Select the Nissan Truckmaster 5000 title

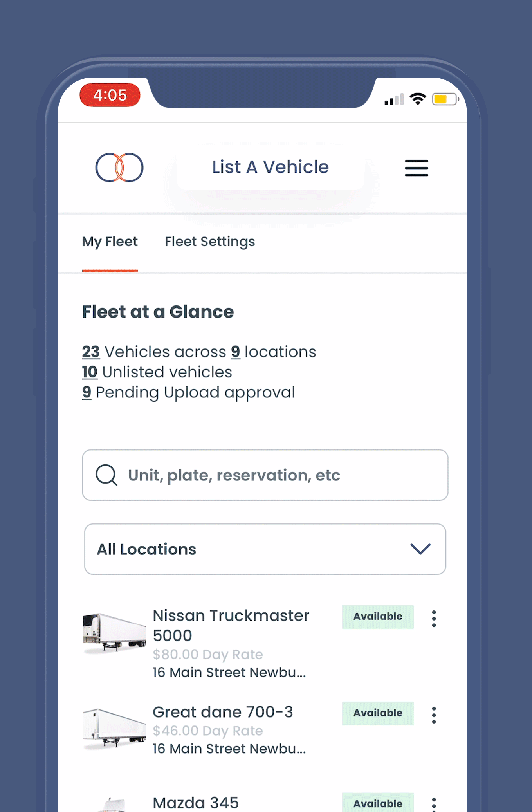(231, 625)
